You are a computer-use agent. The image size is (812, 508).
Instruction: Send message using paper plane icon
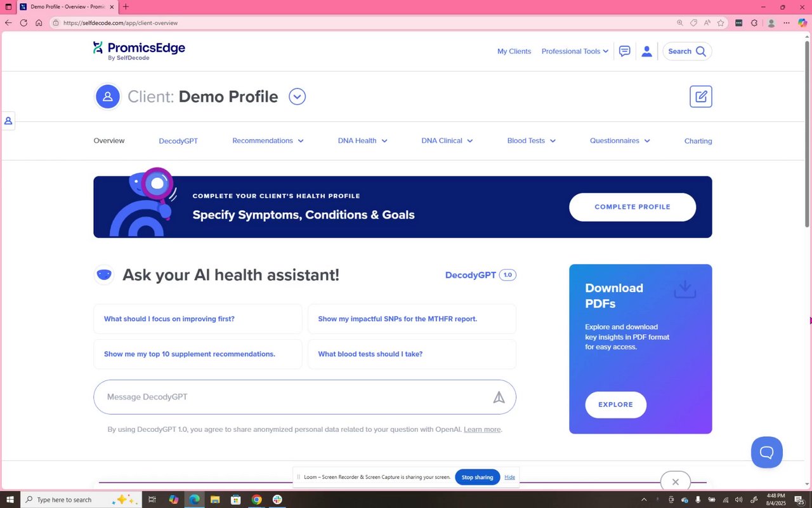click(x=499, y=397)
